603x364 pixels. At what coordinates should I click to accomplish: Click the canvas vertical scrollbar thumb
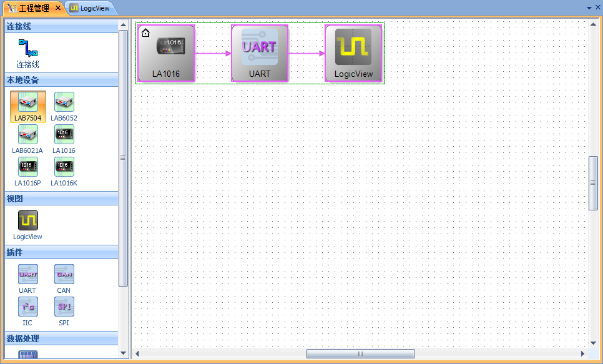pos(594,183)
